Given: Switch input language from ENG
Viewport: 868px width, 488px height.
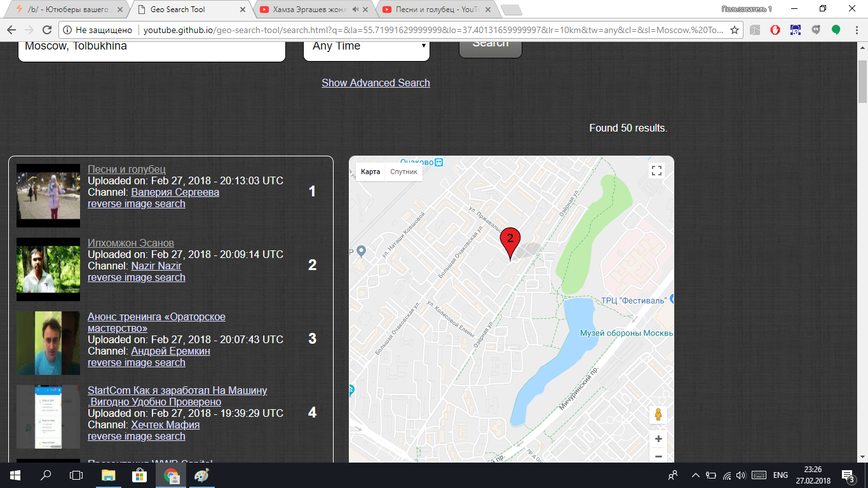Looking at the screenshot, I should point(780,475).
